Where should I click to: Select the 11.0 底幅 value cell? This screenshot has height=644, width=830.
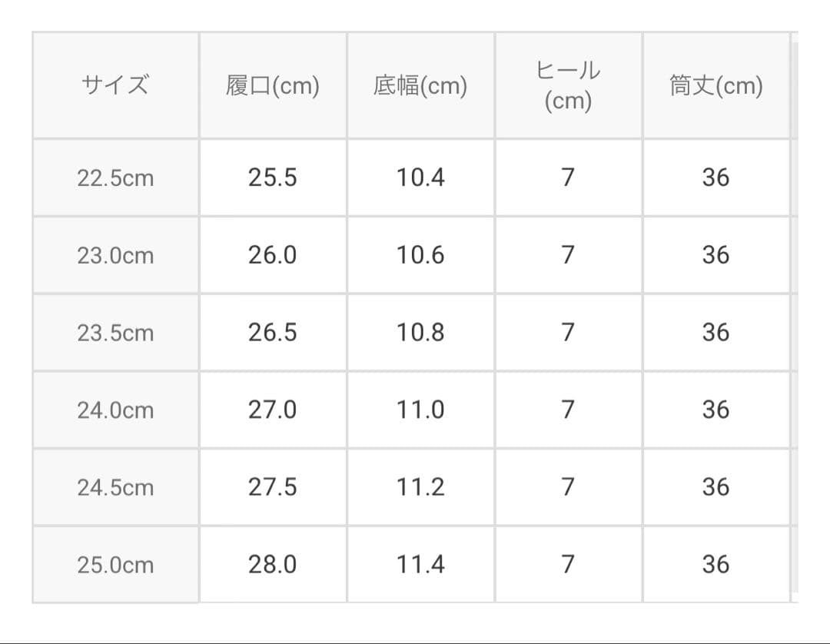421,410
